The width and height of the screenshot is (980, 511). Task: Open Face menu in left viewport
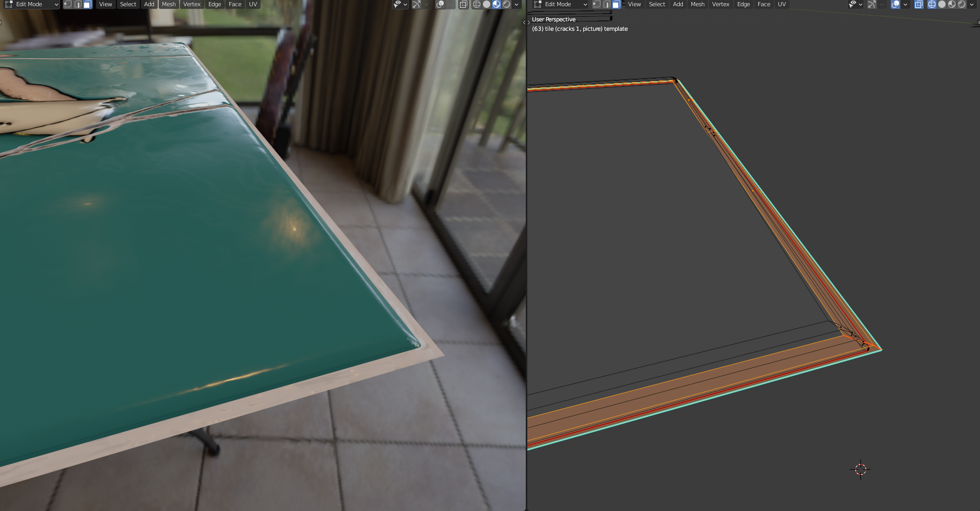point(235,4)
